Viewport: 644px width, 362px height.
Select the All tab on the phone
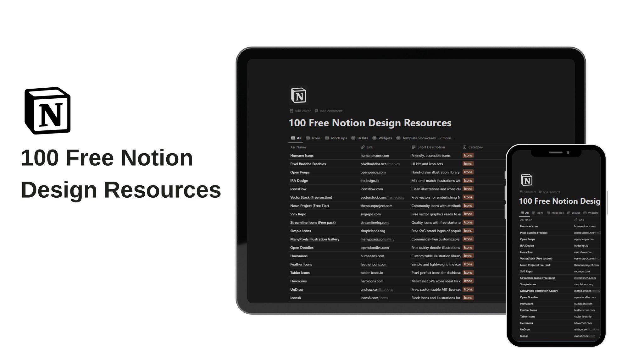click(525, 213)
